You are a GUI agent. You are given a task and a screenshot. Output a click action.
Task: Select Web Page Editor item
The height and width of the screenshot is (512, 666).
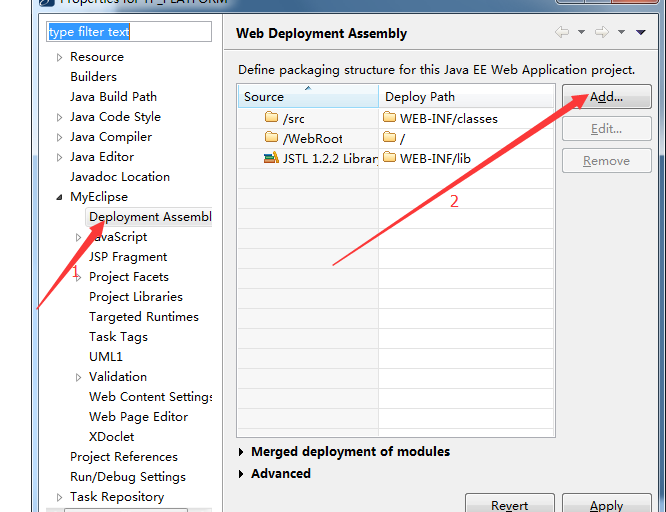138,417
